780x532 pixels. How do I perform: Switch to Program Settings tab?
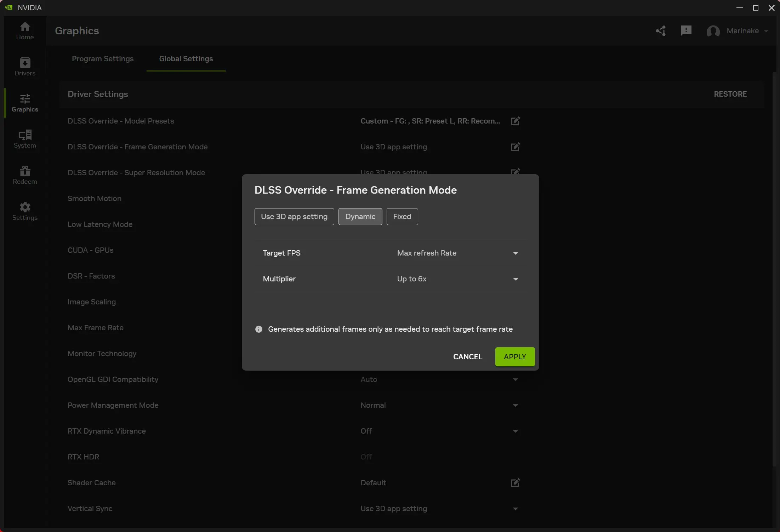coord(103,59)
